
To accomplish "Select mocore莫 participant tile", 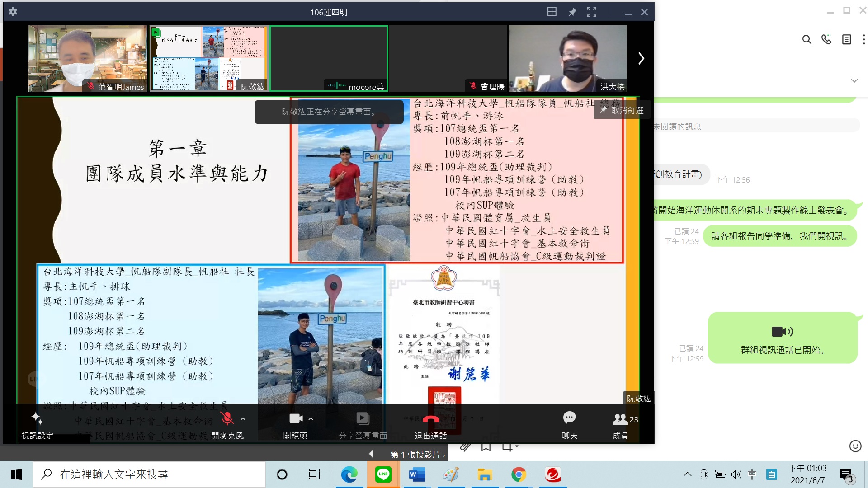I will [329, 58].
